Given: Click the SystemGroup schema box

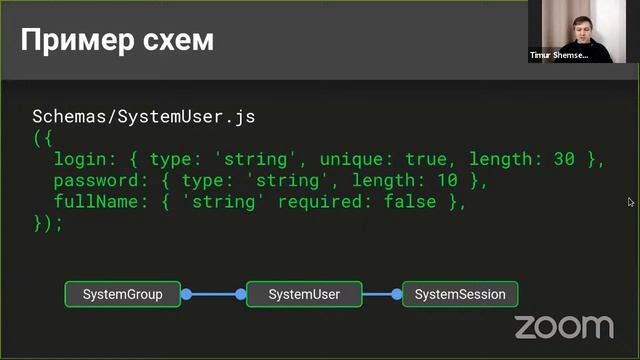Looking at the screenshot, I should 122,294.
